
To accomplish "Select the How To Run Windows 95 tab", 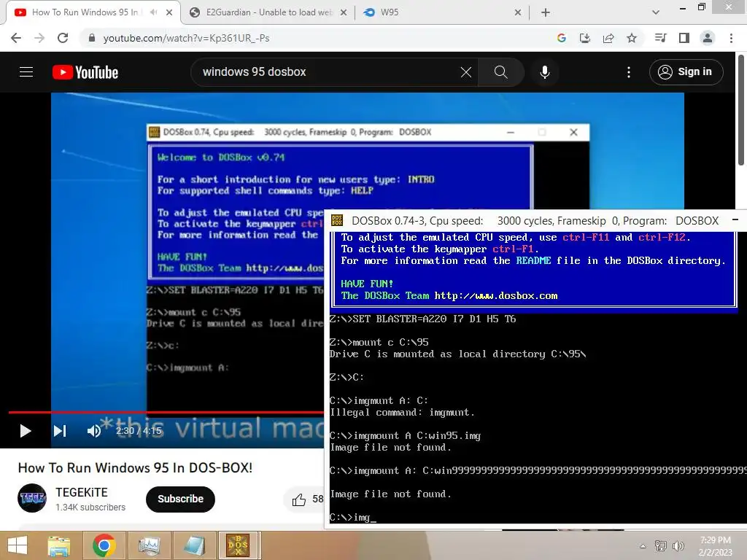I will (x=85, y=12).
